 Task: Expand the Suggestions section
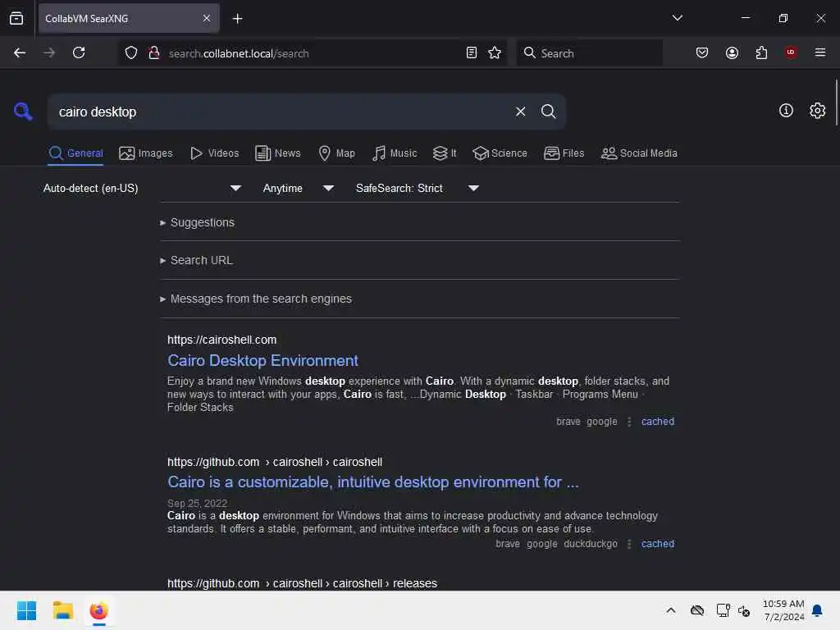tap(197, 222)
